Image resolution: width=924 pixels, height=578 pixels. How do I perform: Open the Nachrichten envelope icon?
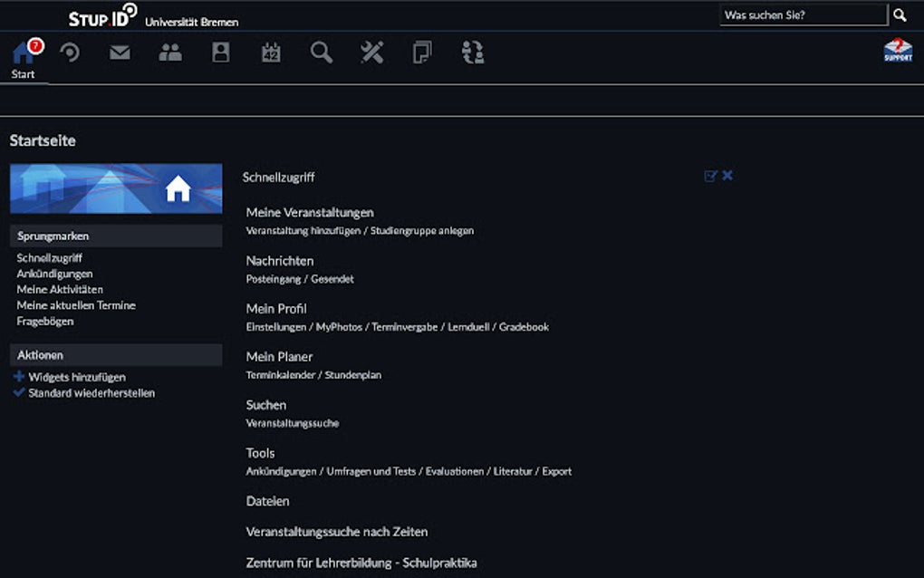[120, 53]
